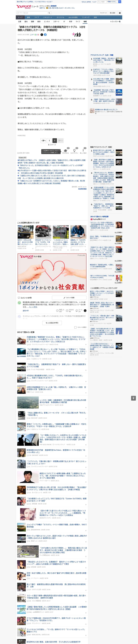Screen dimensions: 138x644
Task: Select the 有料 navigation tab
Action: [95, 17]
